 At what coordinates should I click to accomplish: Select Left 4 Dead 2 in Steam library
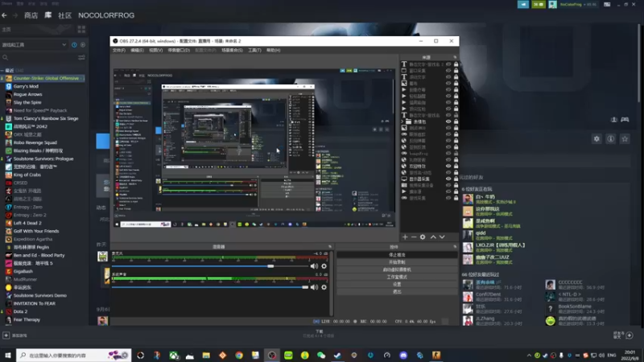[x=27, y=223]
